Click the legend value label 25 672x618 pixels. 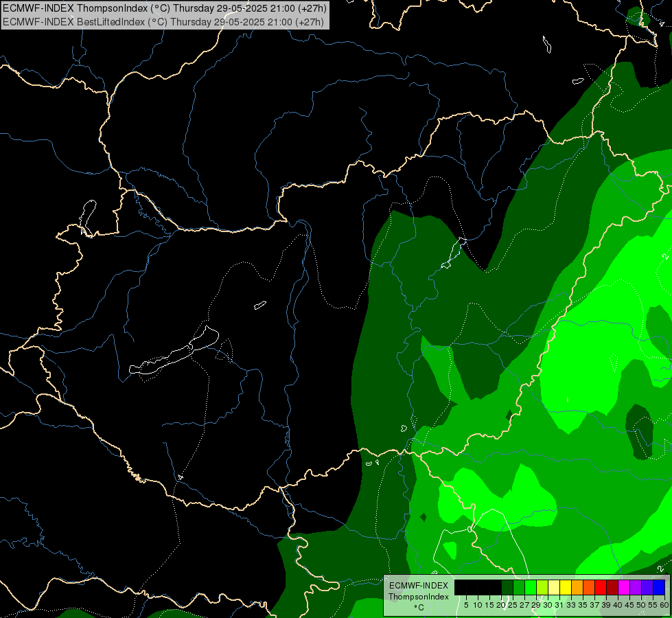[513, 605]
